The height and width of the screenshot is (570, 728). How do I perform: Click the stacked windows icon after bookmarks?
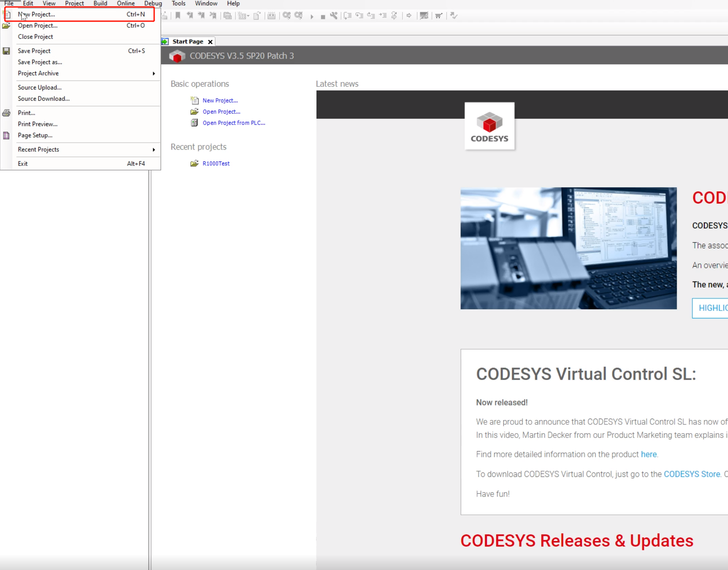point(228,16)
